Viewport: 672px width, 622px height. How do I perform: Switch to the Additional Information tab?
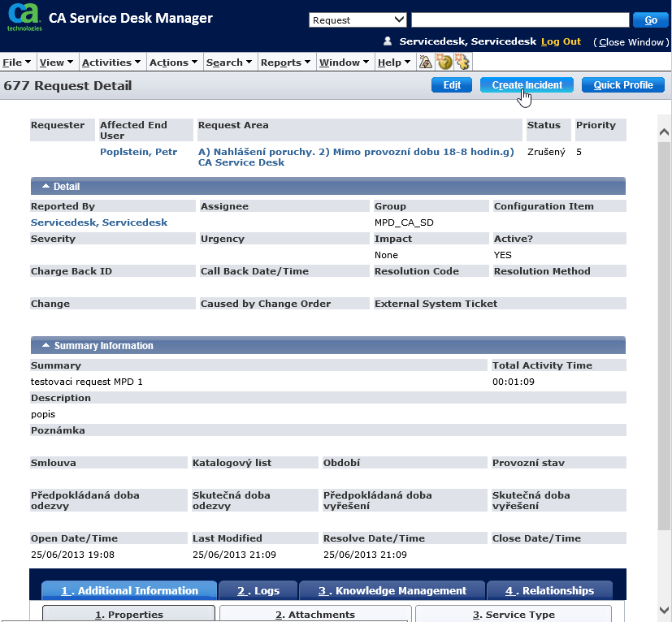pos(129,590)
